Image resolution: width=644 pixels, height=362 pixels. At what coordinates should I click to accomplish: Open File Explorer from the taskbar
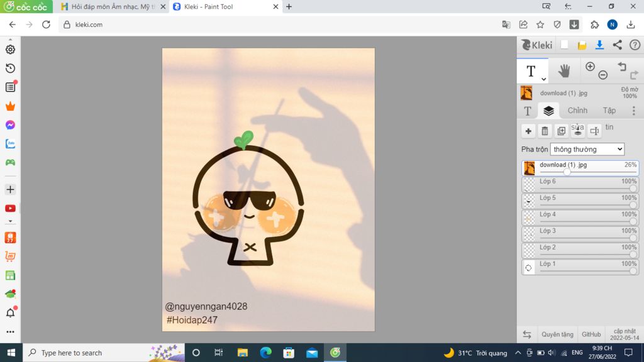pos(243,353)
